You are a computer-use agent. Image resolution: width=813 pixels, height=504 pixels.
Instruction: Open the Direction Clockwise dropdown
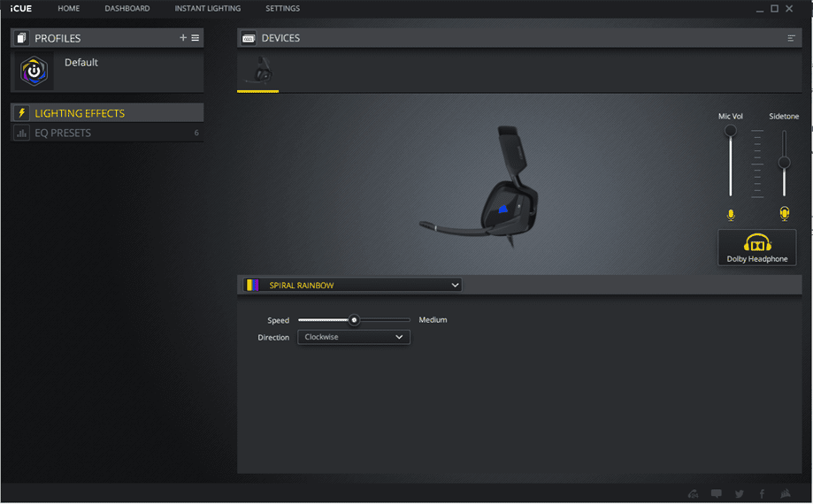tap(354, 337)
